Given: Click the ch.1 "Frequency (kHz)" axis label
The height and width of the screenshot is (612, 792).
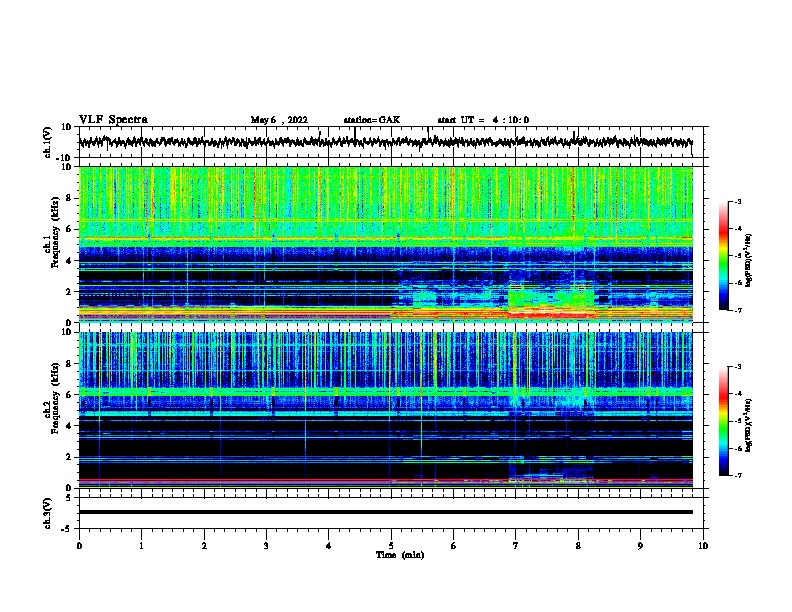Looking at the screenshot, I should [x=55, y=233].
